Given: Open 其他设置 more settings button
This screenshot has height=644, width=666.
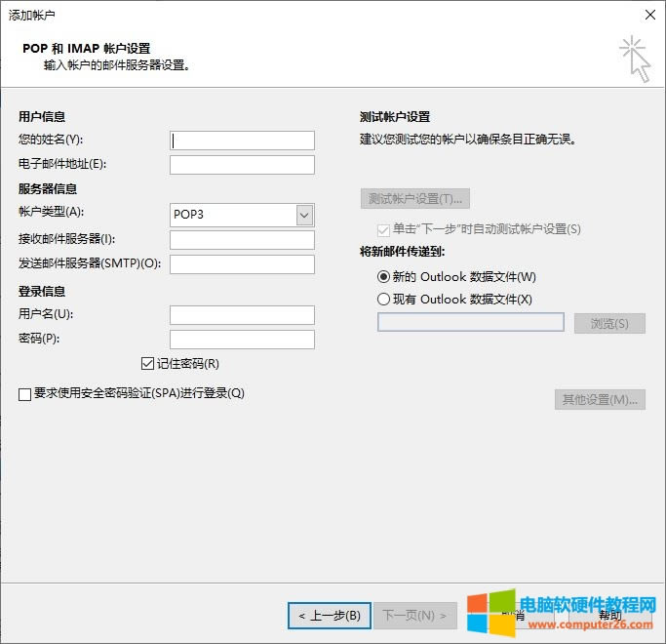Looking at the screenshot, I should 599,399.
